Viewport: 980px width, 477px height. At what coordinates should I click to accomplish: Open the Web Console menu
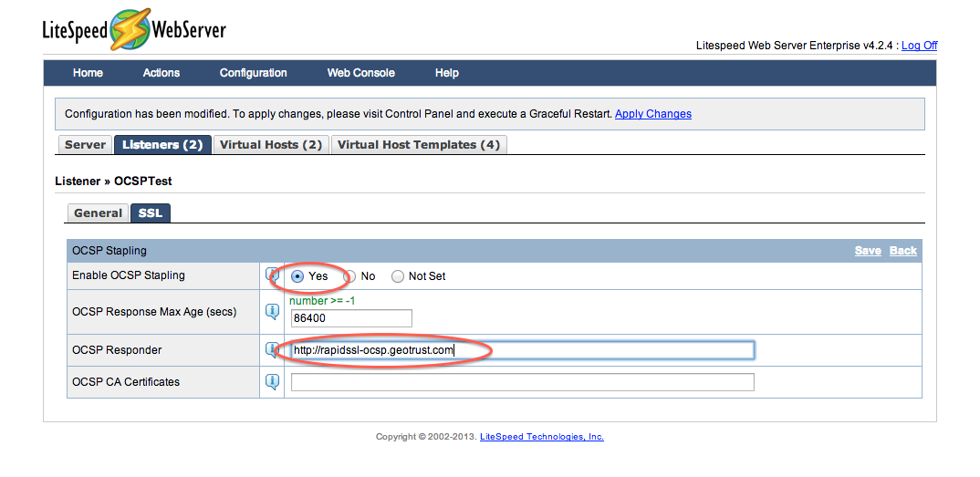point(361,73)
